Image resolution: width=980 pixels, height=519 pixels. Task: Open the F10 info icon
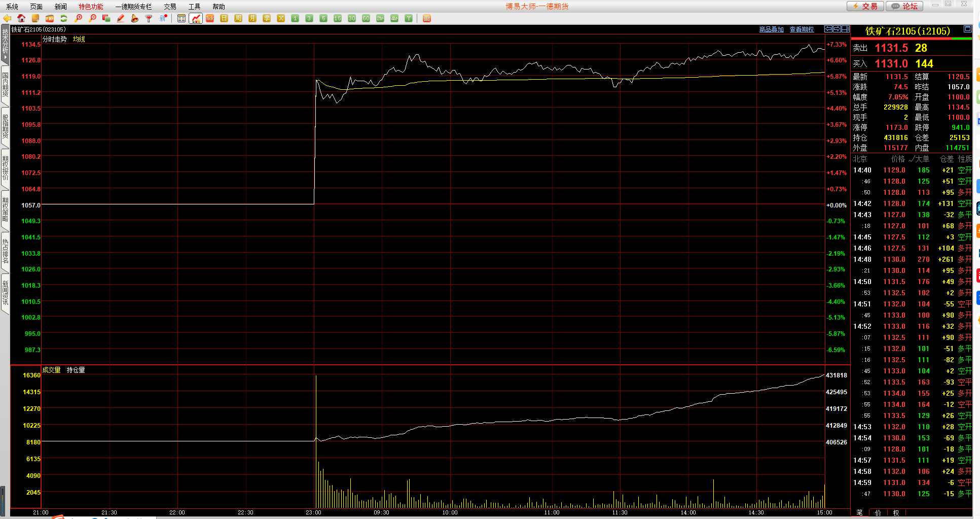point(50,18)
